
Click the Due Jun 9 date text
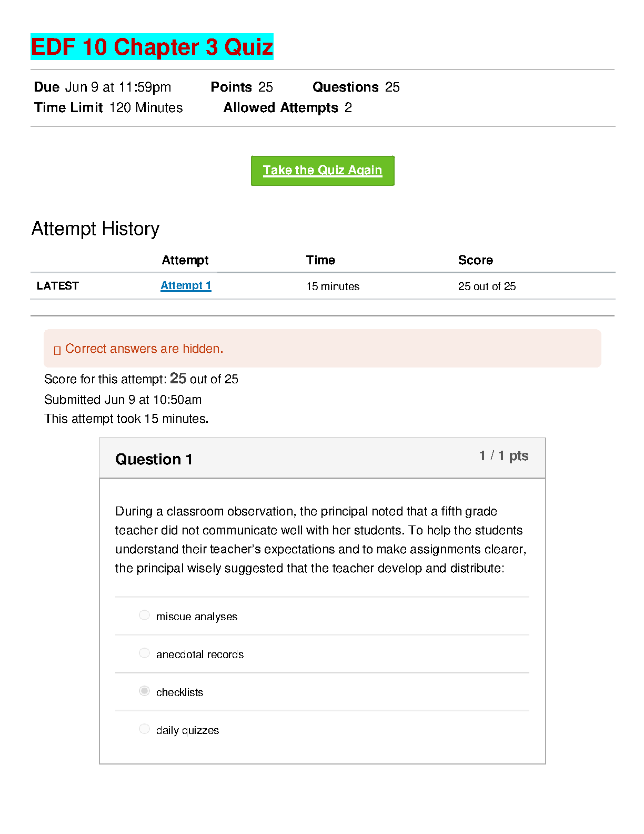(103, 87)
